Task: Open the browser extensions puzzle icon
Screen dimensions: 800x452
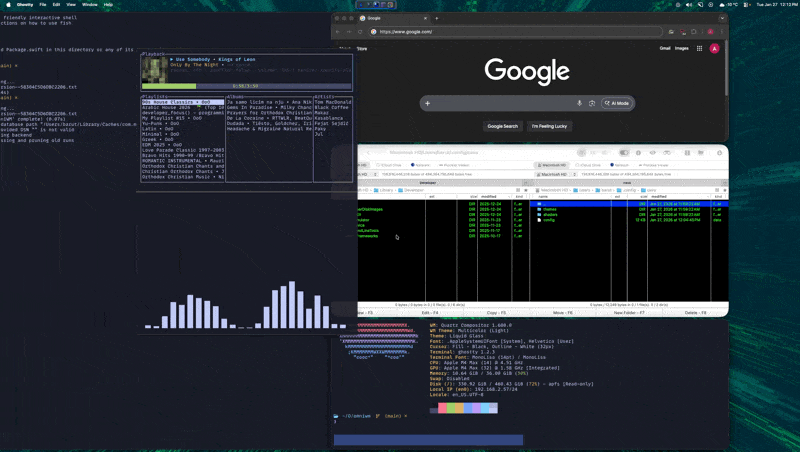Action: pos(694,32)
